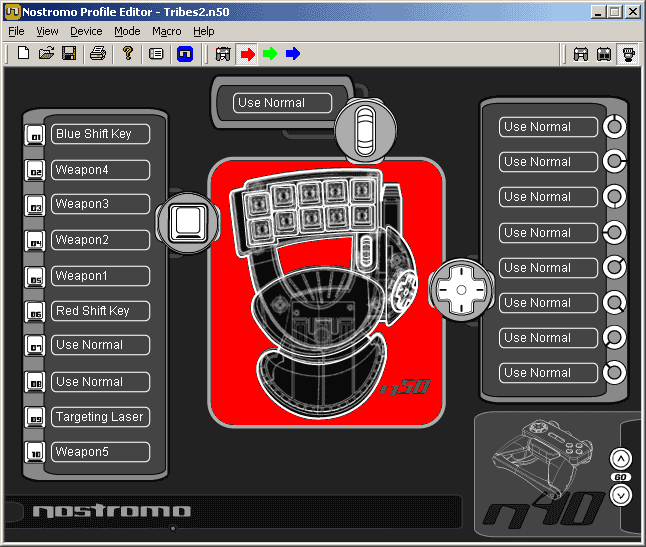646x547 pixels.
Task: Click the square key button round icon
Action: coord(188,223)
